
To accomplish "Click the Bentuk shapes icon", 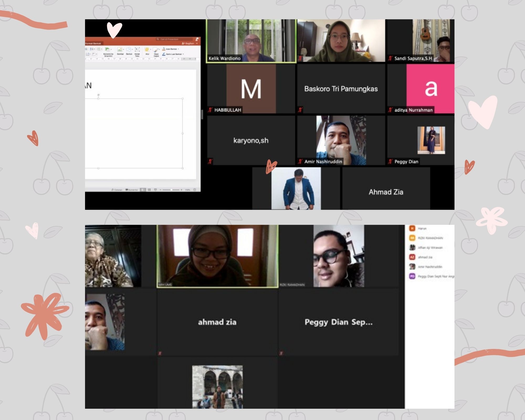I will [128, 49].
